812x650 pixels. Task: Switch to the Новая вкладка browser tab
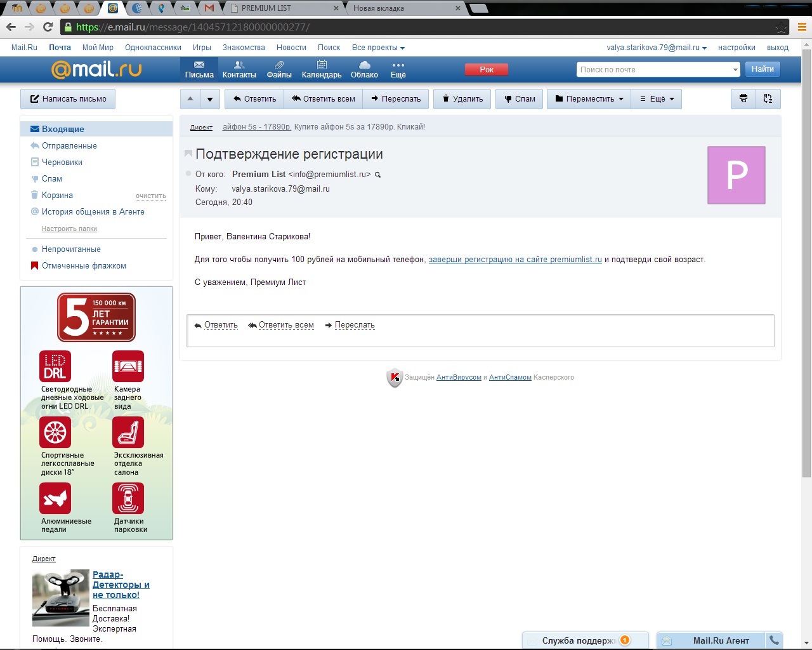point(406,8)
